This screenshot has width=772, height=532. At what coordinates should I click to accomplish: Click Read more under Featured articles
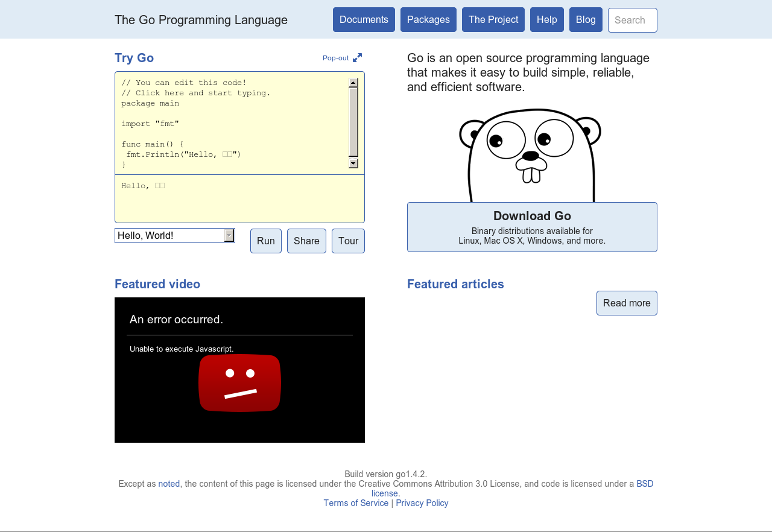click(x=627, y=303)
